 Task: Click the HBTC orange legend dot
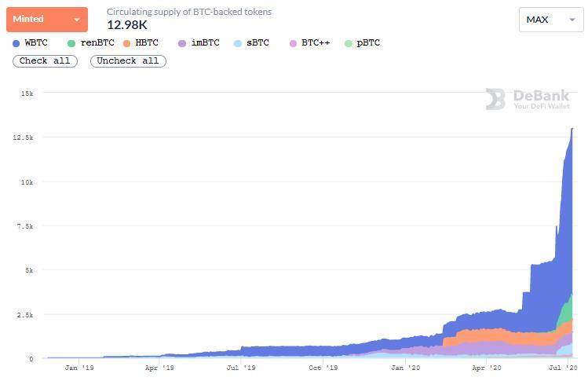pyautogui.click(x=126, y=43)
